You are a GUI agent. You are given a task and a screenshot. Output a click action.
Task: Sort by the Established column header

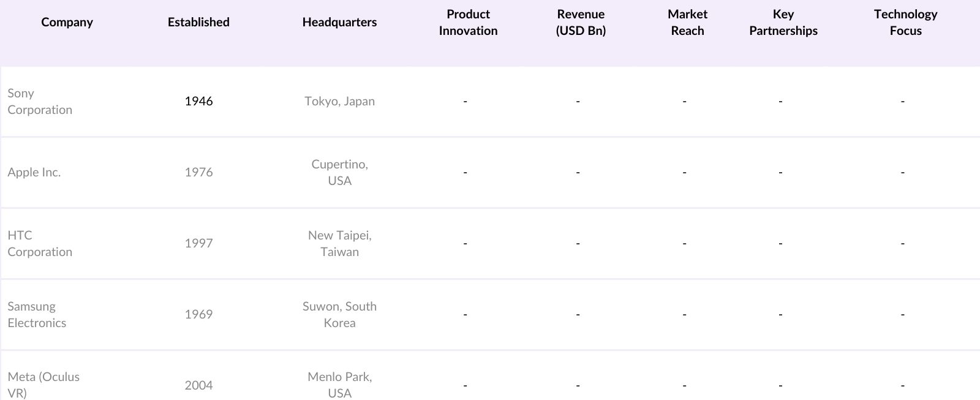(198, 23)
